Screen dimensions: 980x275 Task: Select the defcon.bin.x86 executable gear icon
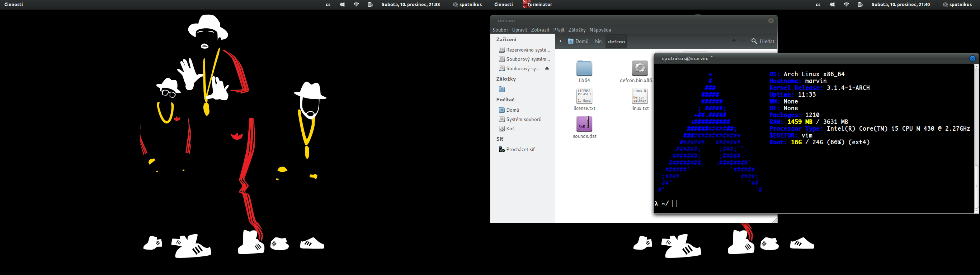click(640, 68)
